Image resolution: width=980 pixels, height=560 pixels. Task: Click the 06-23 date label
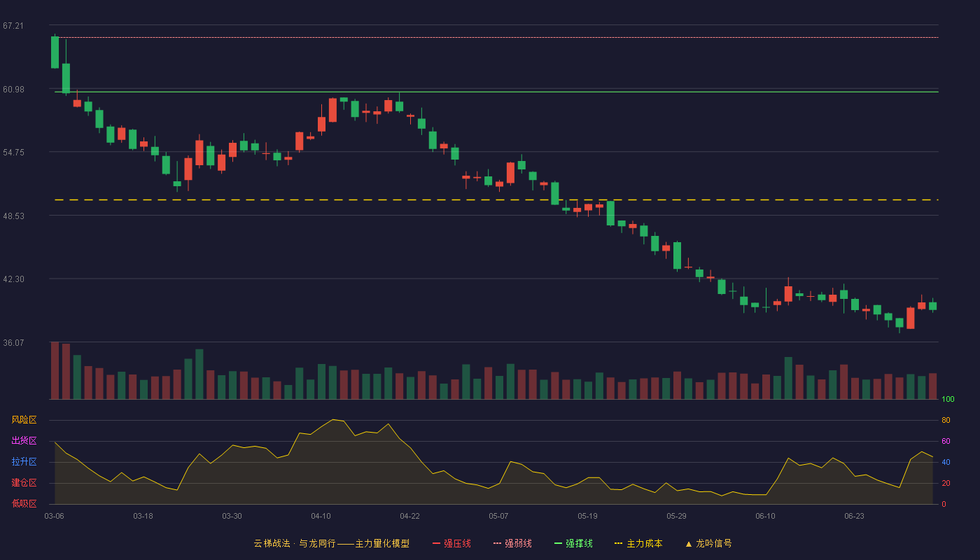coord(854,516)
